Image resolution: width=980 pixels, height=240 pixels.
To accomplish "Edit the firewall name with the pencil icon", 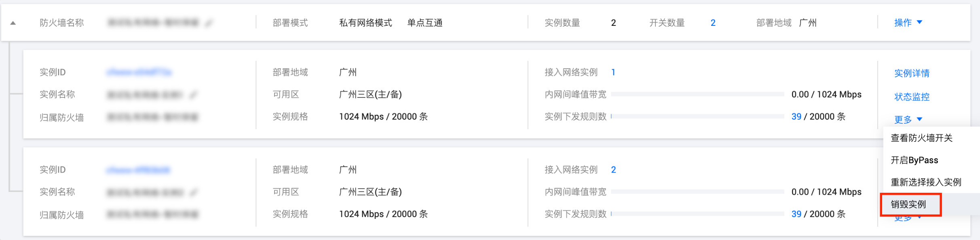I will [x=209, y=23].
